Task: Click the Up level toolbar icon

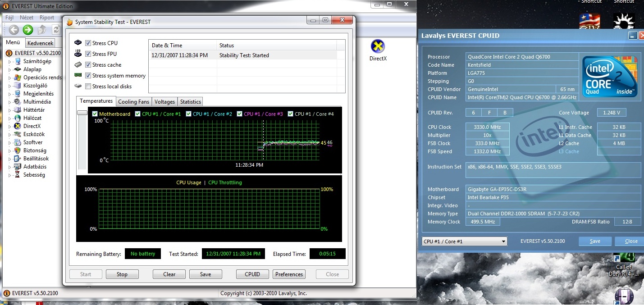Action: tap(42, 30)
